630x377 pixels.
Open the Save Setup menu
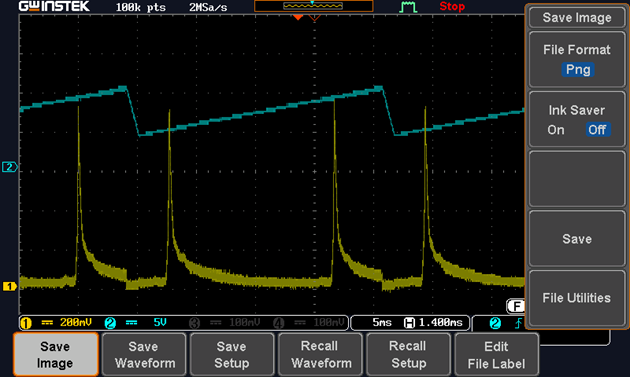232,354
